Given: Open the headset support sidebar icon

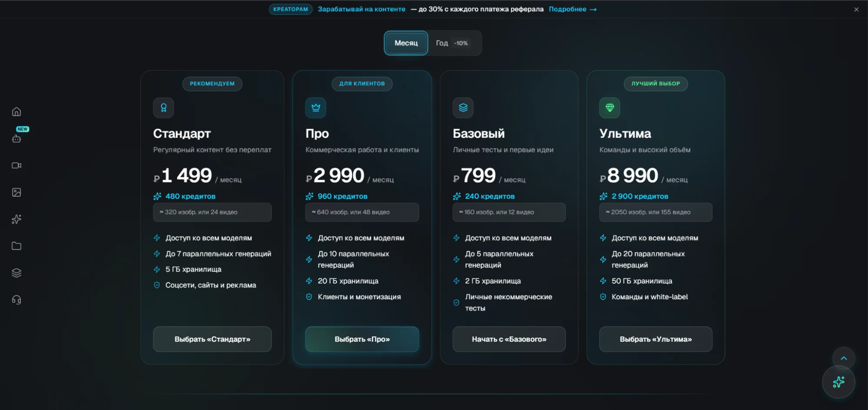Looking at the screenshot, I should [x=17, y=300].
